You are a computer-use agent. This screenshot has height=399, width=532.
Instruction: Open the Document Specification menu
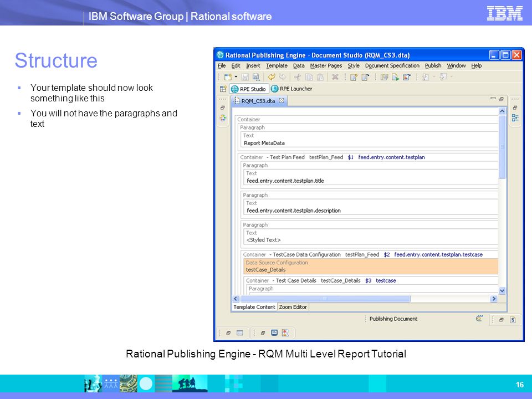click(392, 66)
